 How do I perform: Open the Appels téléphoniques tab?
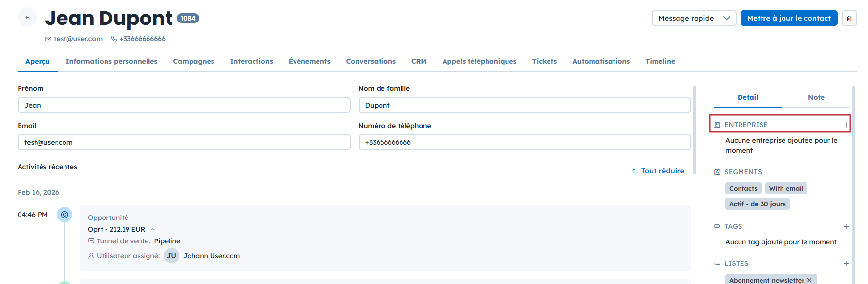(x=480, y=61)
